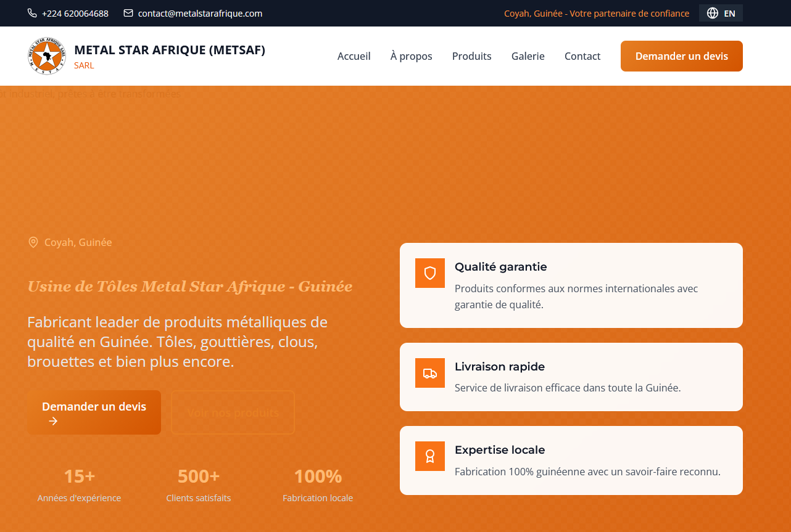This screenshot has height=532, width=791.
Task: Click the hero Demander un devis button
Action: (x=94, y=412)
